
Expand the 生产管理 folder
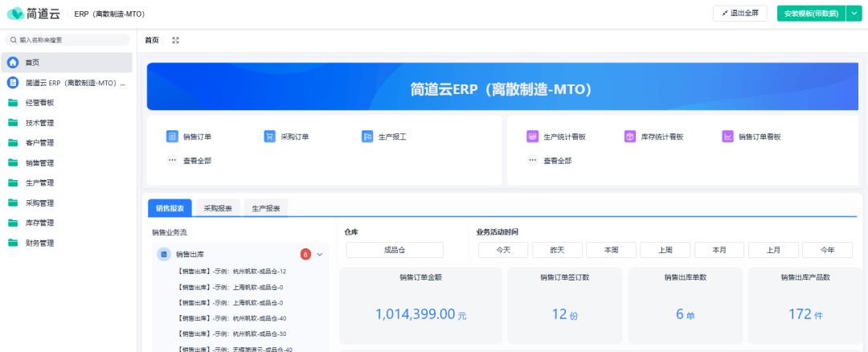pos(67,182)
